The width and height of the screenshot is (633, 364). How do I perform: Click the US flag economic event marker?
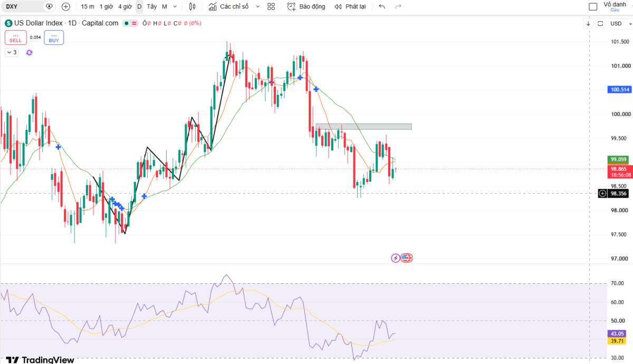click(x=406, y=258)
